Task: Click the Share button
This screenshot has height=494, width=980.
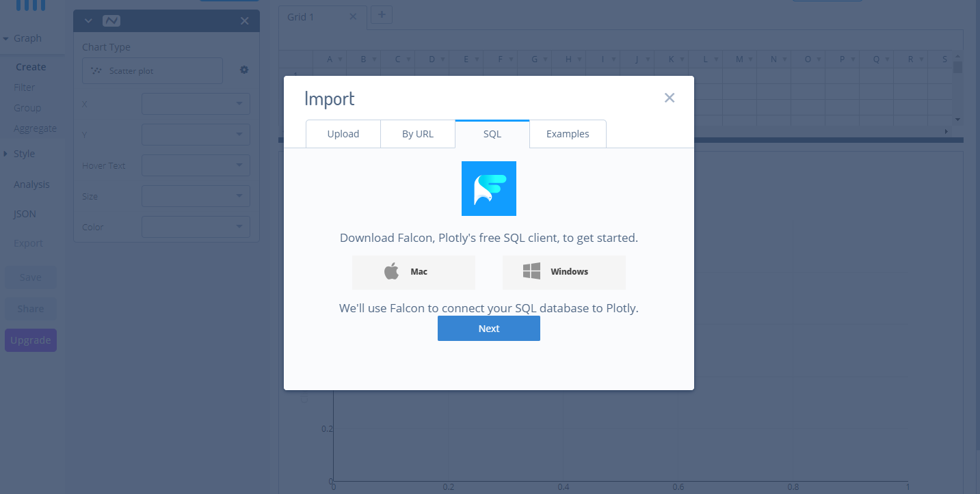Action: click(31, 309)
